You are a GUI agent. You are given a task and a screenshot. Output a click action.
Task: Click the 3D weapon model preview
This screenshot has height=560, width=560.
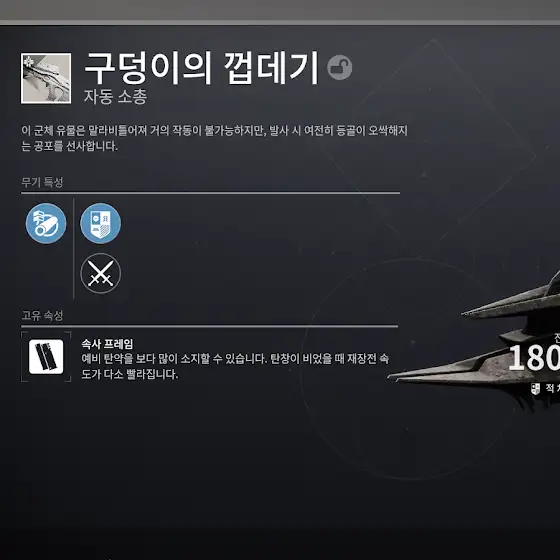pos(475,343)
